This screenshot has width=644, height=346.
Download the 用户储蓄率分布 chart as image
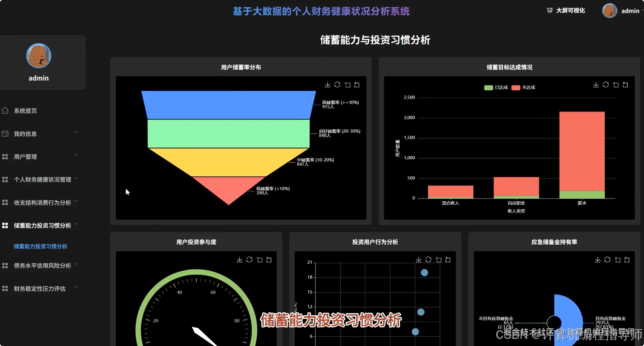327,85
